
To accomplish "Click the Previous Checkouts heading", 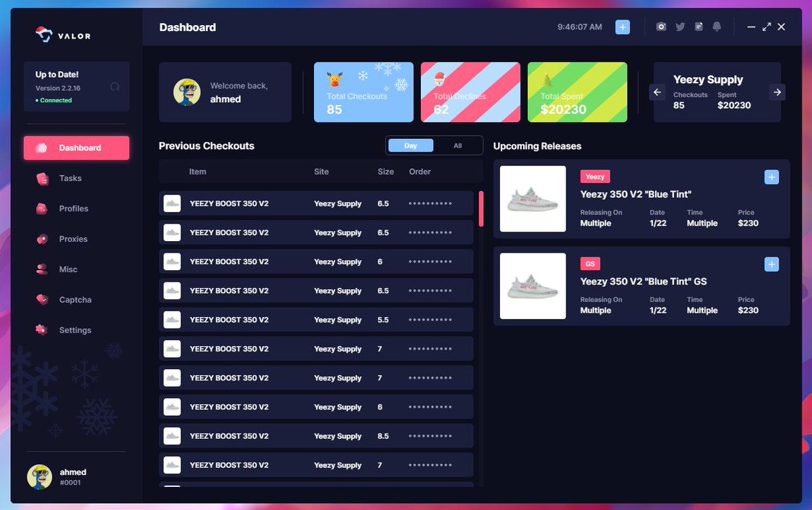I will coord(206,146).
